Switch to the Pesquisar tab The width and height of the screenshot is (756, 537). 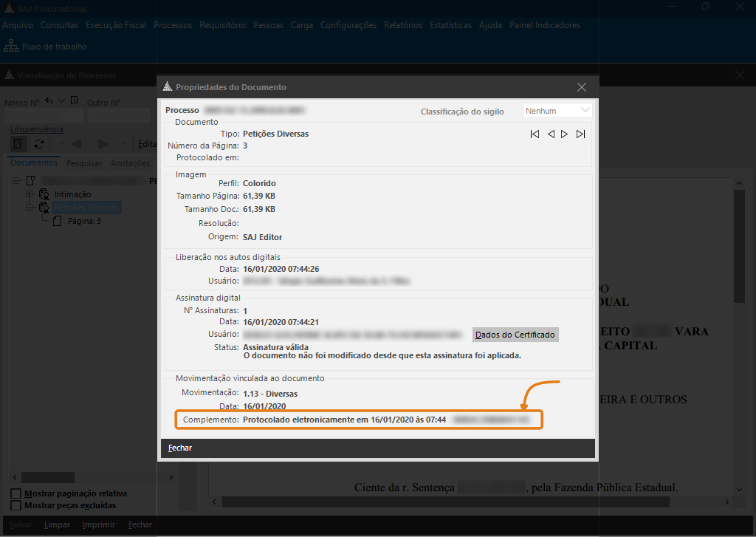tap(83, 163)
